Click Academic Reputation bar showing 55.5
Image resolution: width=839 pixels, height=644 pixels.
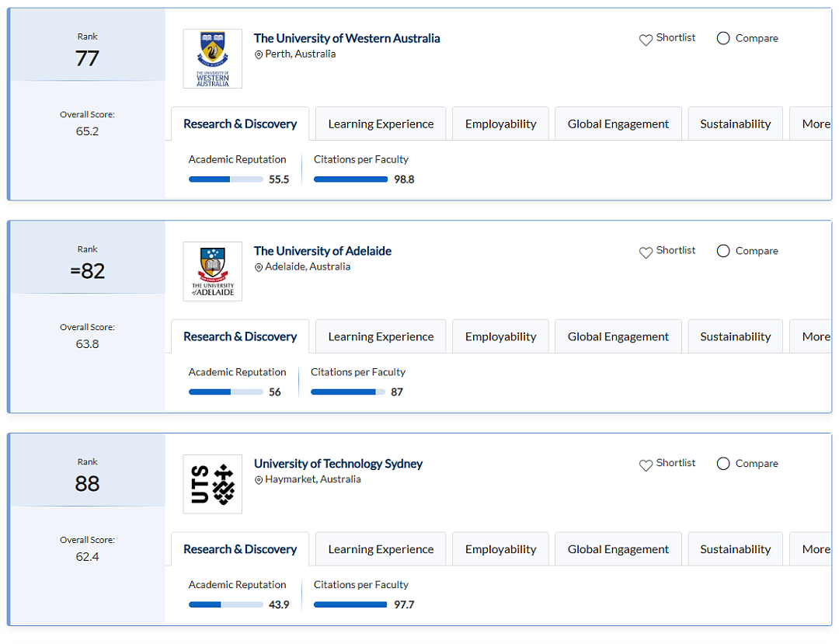226,179
